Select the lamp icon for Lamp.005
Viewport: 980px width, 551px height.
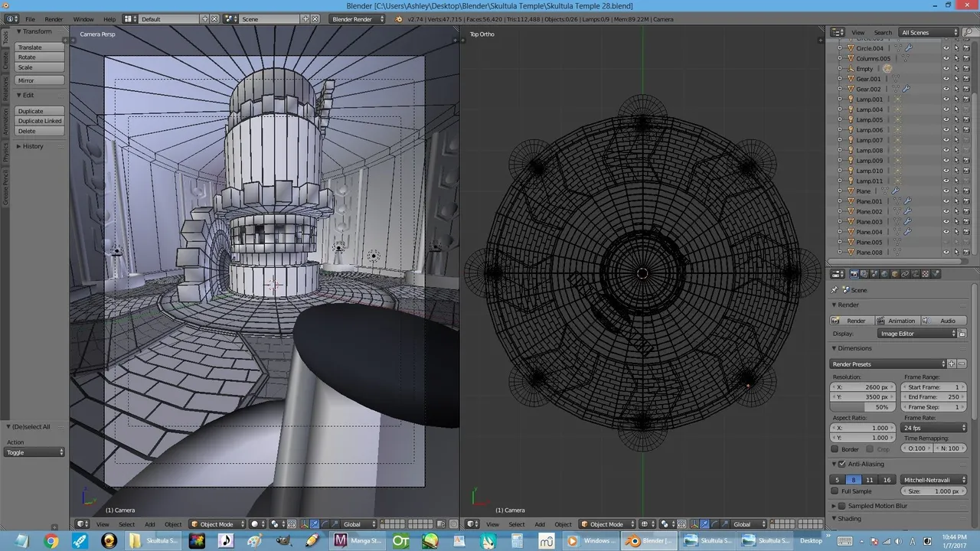(x=850, y=120)
